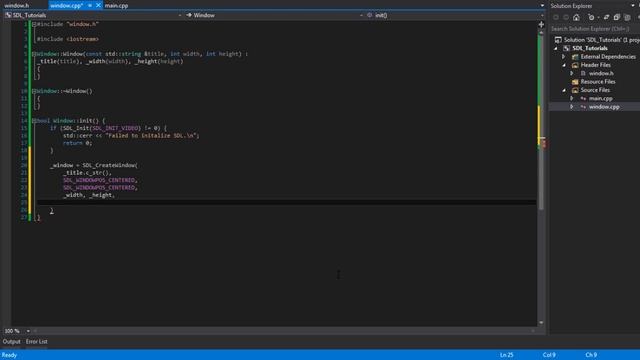Viewport: 640px width, 360px height.
Task: Select the Solution 'SDL_Tutorials' root node
Action: tap(601, 40)
